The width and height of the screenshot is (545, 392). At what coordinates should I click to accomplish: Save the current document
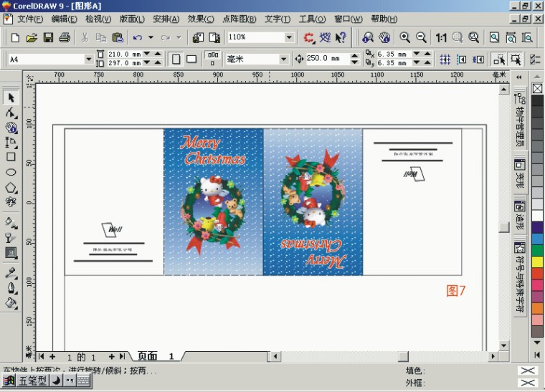tap(48, 37)
